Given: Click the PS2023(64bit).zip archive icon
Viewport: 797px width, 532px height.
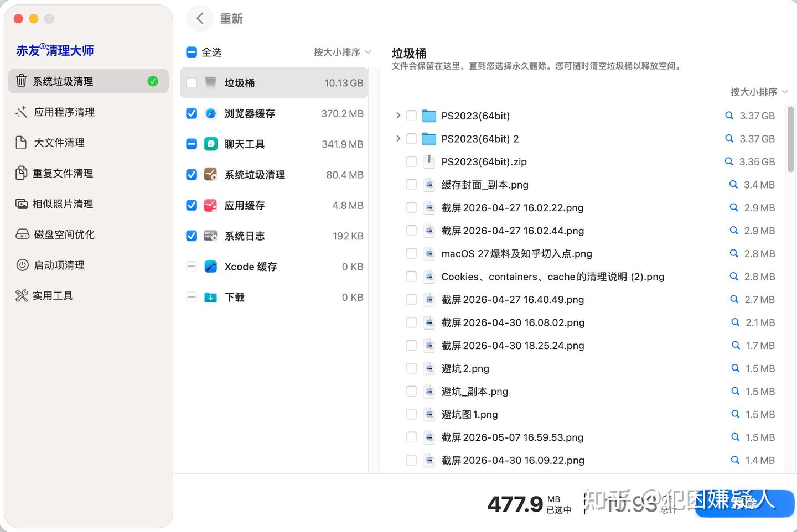Looking at the screenshot, I should tap(429, 161).
